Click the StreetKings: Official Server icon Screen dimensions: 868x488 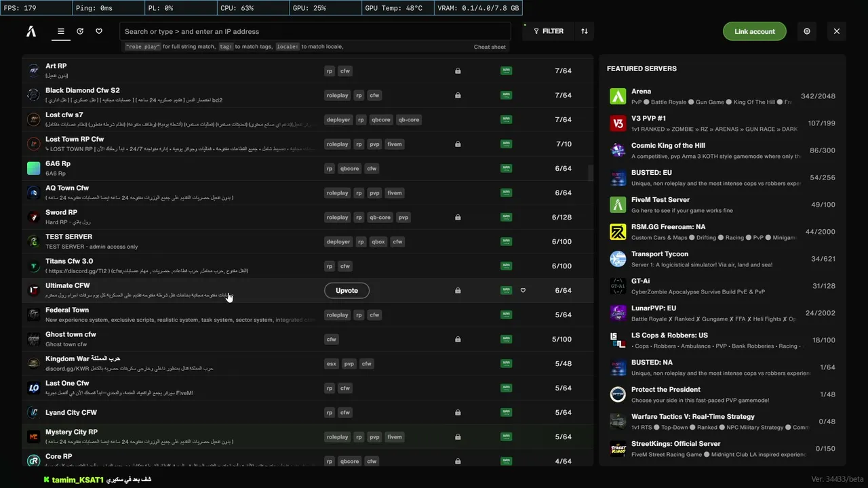click(x=618, y=449)
